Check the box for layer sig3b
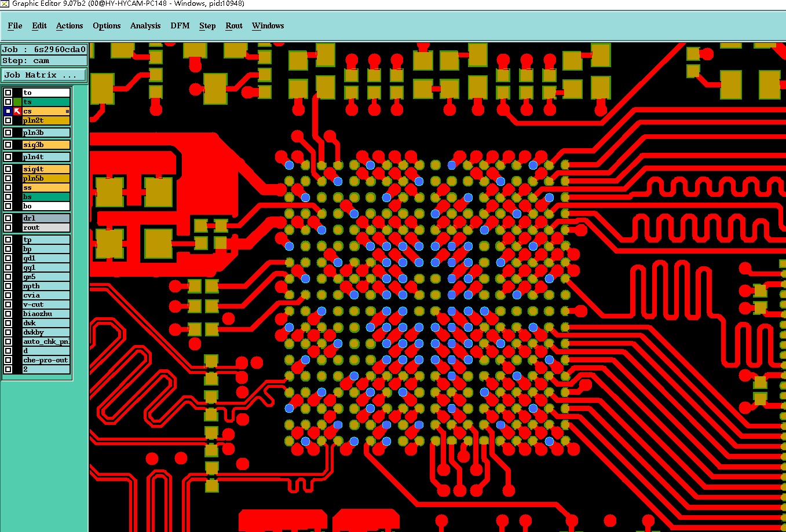Image resolution: width=786 pixels, height=532 pixels. 8,145
